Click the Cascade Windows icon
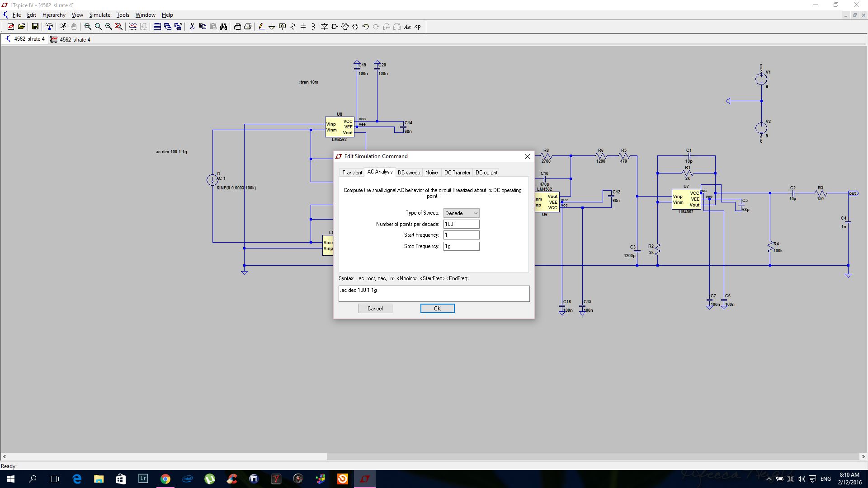 click(168, 27)
